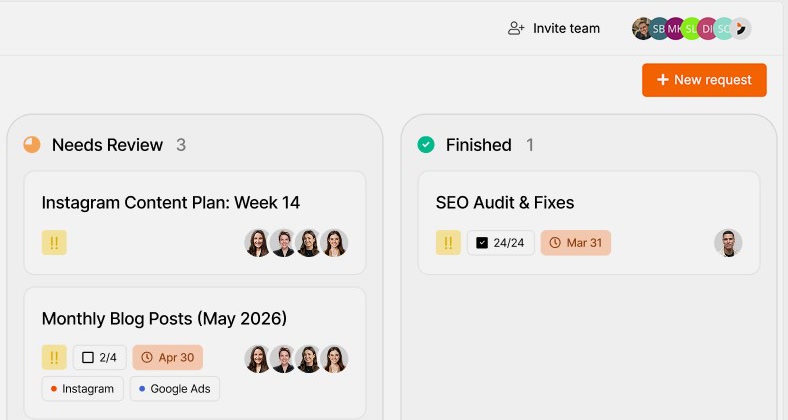Click fourth assignee avatar on Instagram Content Plan card
Image resolution: width=788 pixels, height=420 pixels.
334,243
